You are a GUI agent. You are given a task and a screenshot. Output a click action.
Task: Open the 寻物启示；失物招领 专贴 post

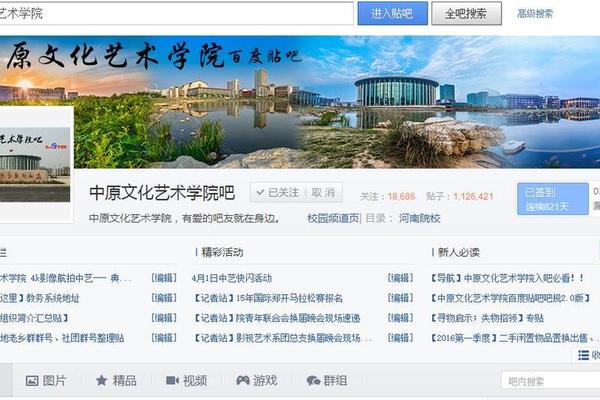[487, 318]
